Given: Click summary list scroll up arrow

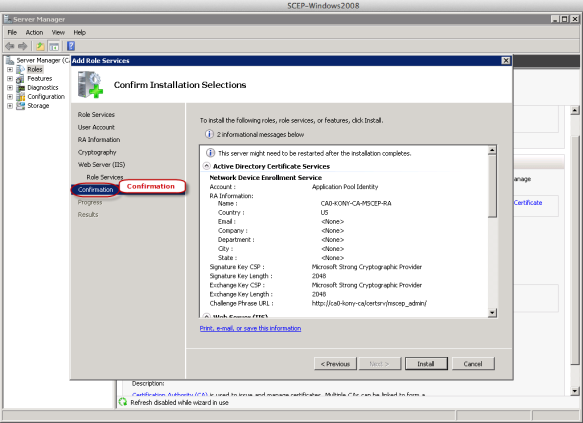Looking at the screenshot, I should click(x=492, y=150).
